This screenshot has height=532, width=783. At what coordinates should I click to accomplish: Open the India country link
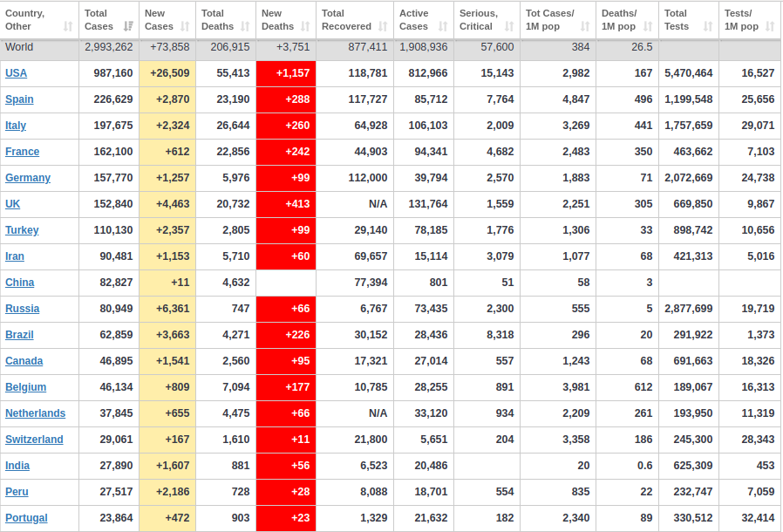coord(17,466)
